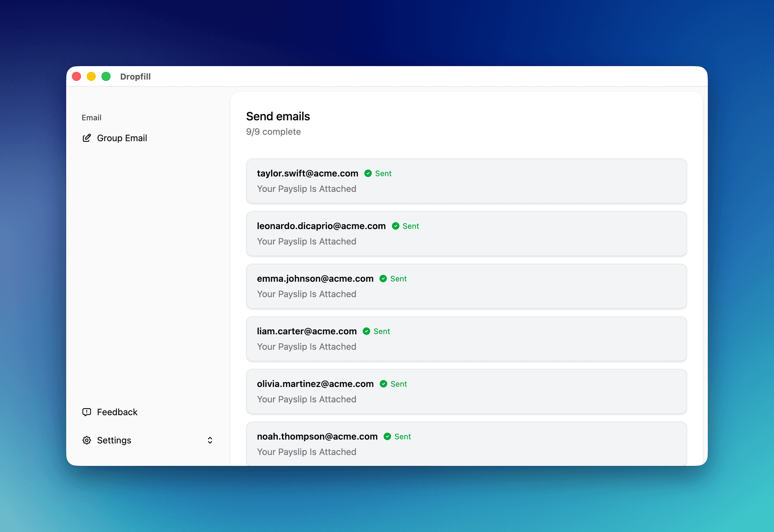Expand the Settings up-down chevron
Image resolution: width=774 pixels, height=532 pixels.
(x=210, y=440)
